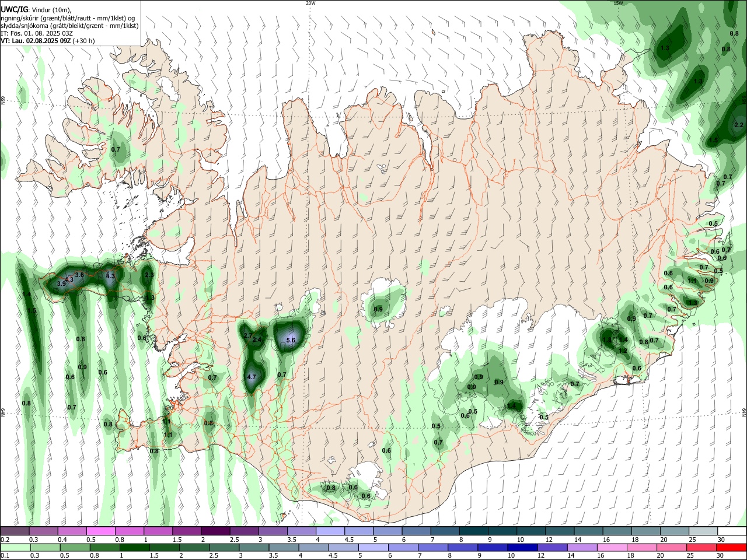
Task: Click the bright pink-magenta swatch in upper legend
Action: point(100,531)
